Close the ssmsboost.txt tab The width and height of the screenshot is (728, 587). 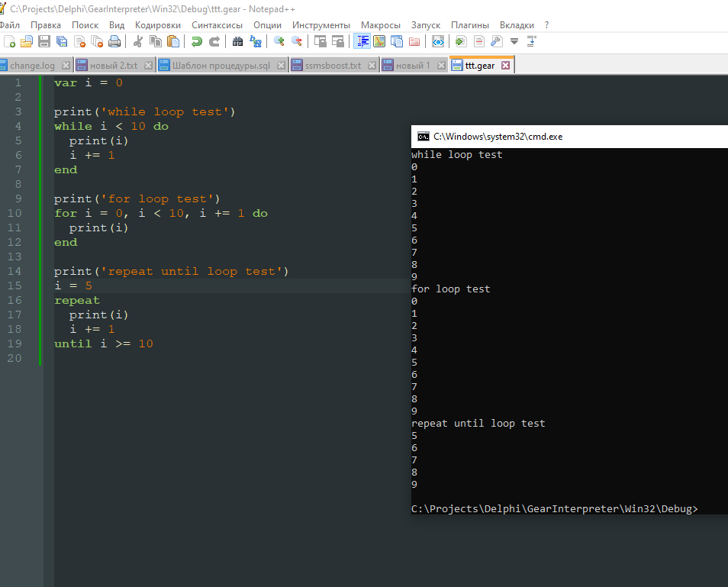[x=372, y=66]
